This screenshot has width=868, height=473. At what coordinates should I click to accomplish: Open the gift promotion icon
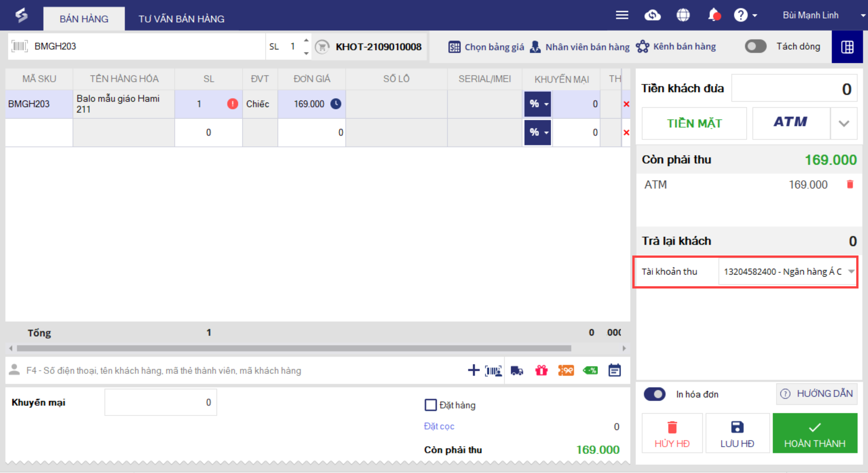pyautogui.click(x=541, y=371)
